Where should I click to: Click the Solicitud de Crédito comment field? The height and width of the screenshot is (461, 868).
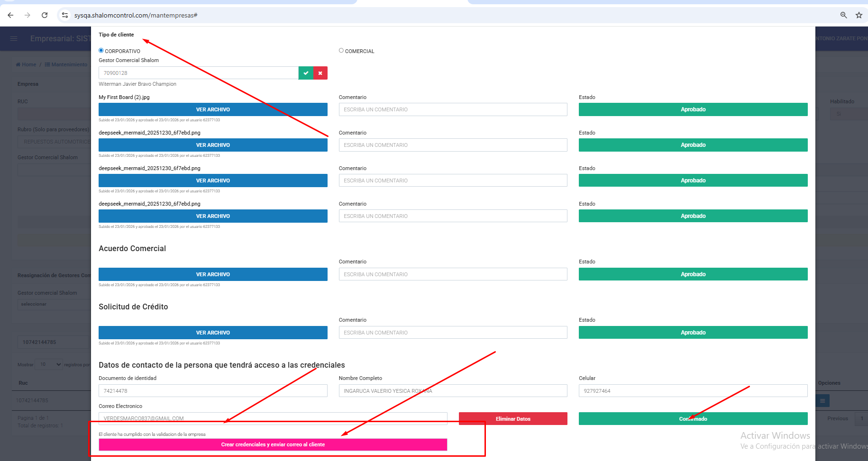(x=453, y=333)
